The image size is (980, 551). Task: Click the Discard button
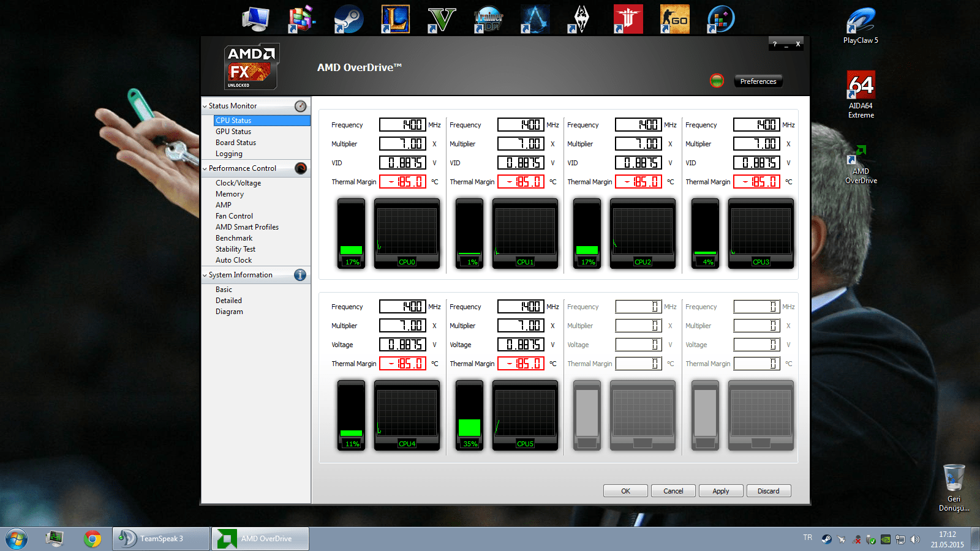point(769,491)
